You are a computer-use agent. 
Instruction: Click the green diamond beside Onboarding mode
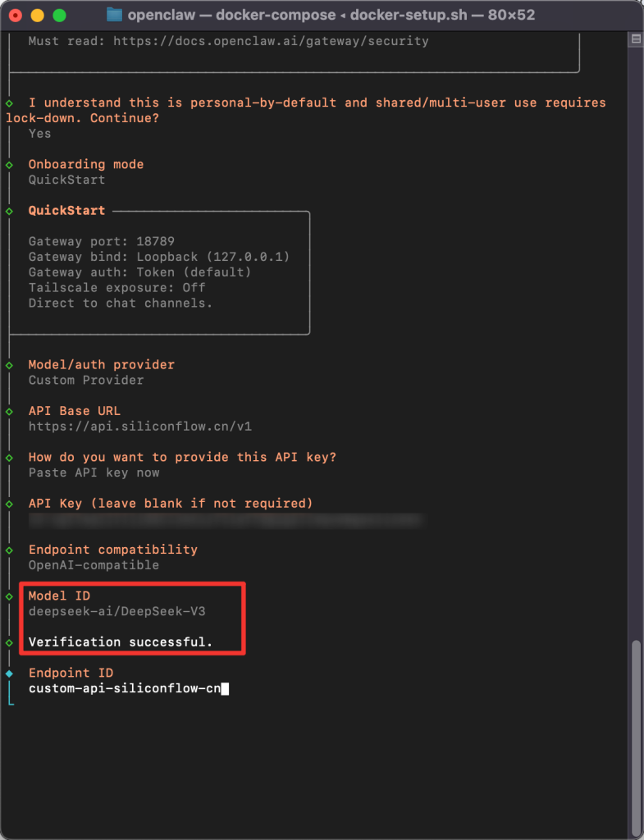[9, 165]
